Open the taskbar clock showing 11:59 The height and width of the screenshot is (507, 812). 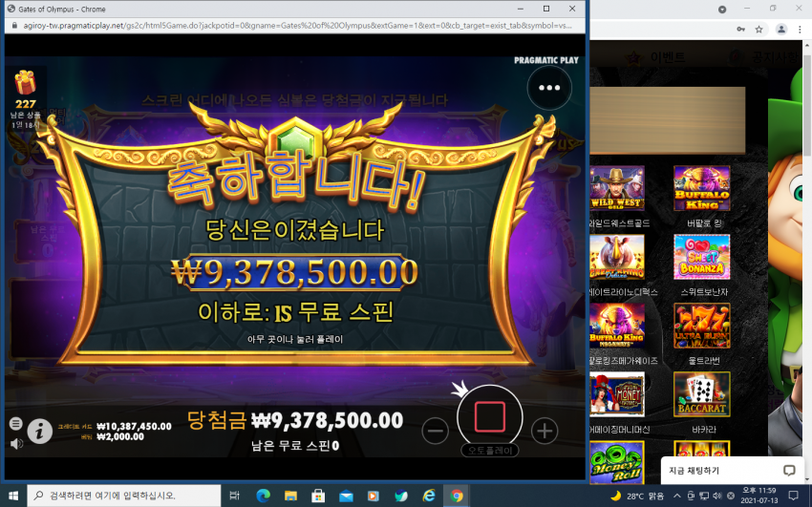759,496
